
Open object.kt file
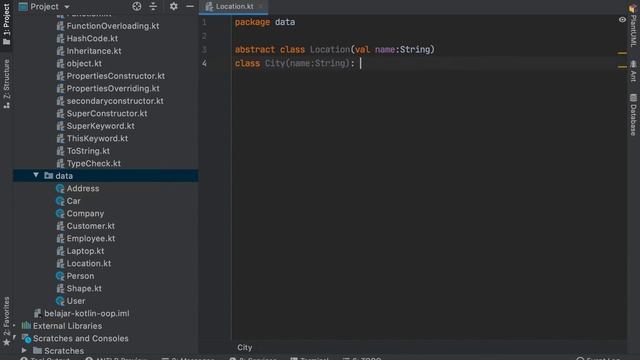pos(84,64)
